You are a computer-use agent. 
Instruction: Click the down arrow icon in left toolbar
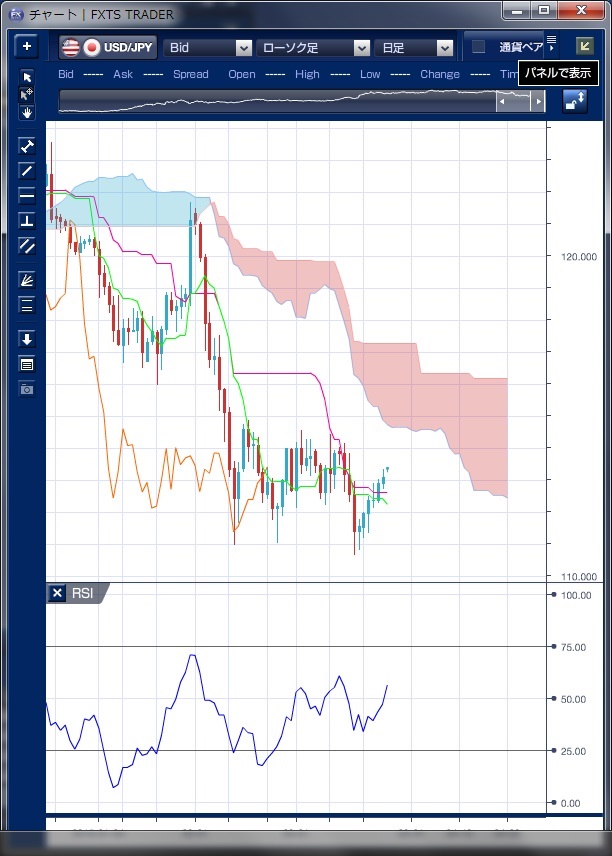click(x=27, y=339)
